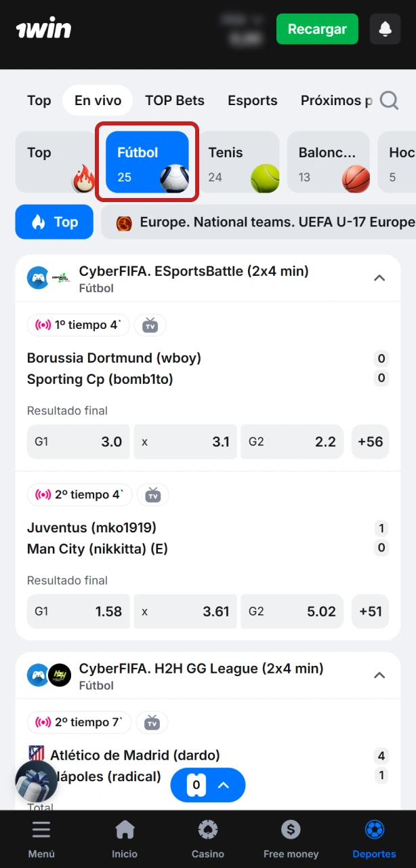Open the notifications bell
Screen dimensions: 416x868
tap(385, 29)
